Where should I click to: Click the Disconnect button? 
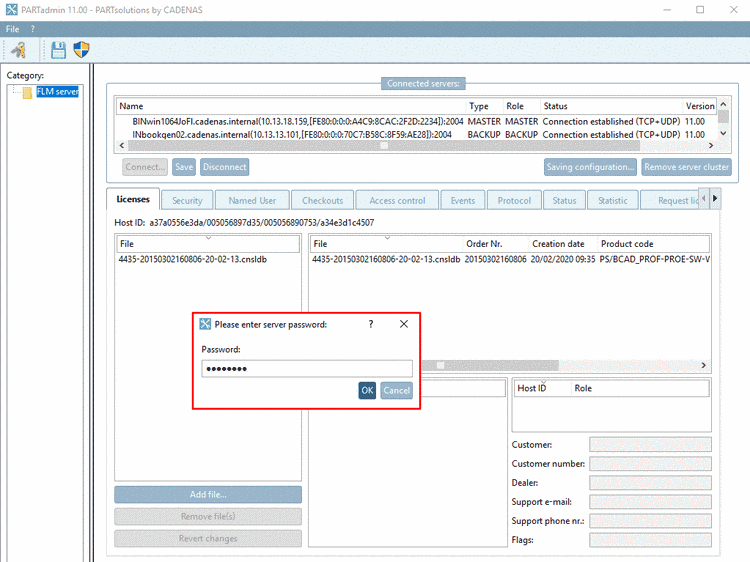click(x=224, y=167)
